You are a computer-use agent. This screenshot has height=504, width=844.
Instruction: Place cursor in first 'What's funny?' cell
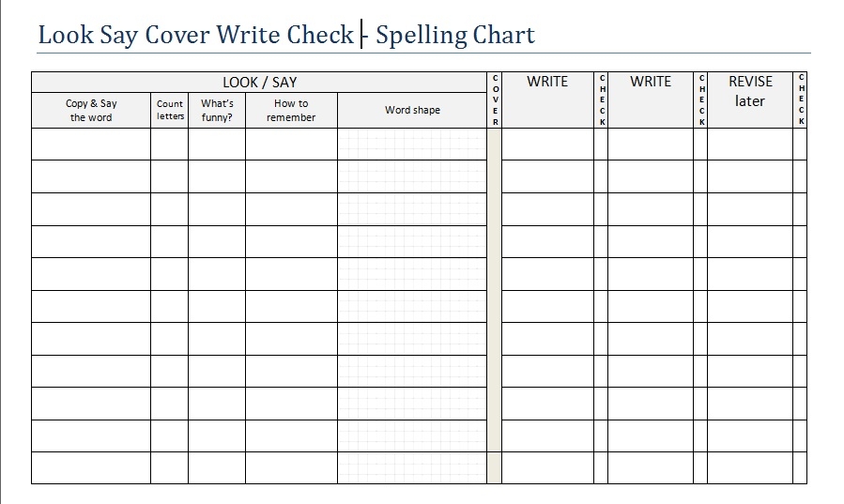click(217, 144)
